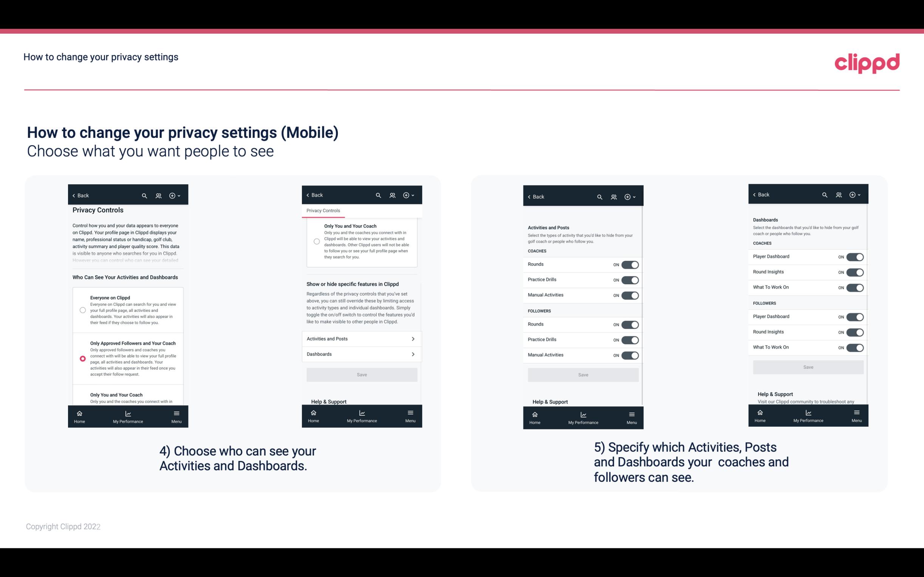The image size is (924, 577).
Task: Toggle Player Dashboard visibility for Followers
Action: point(855,316)
